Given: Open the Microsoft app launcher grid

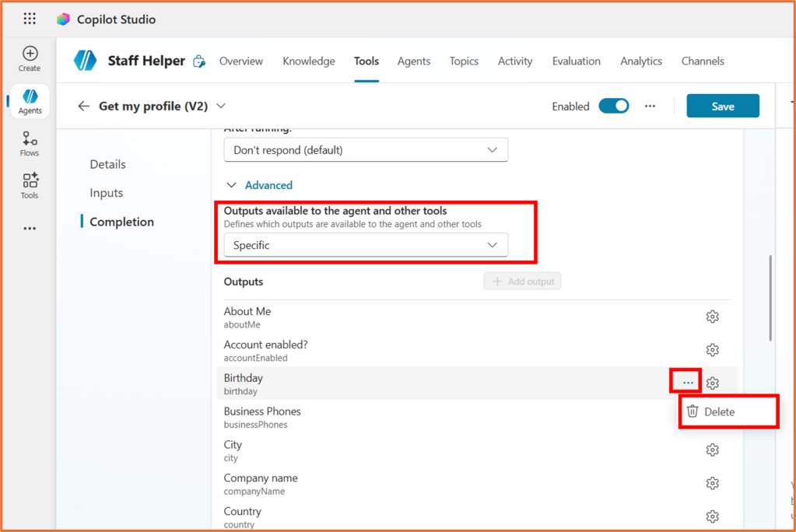Looking at the screenshot, I should pyautogui.click(x=30, y=18).
